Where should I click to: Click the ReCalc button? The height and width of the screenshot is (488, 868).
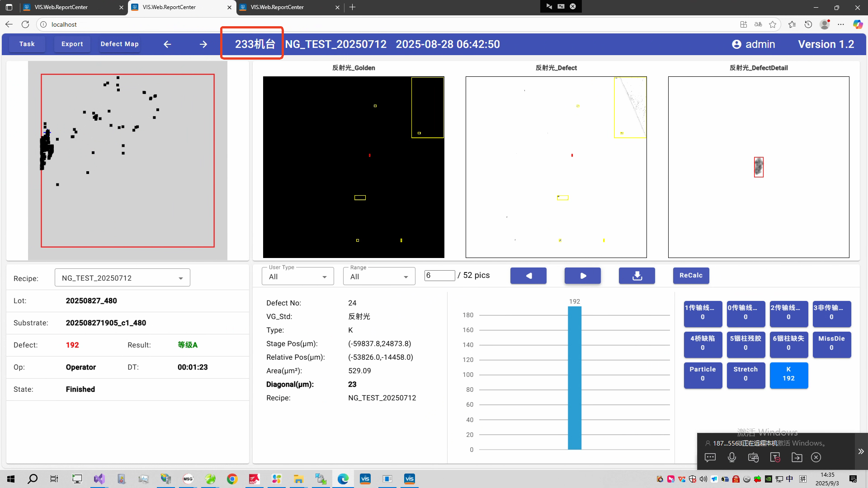click(x=691, y=276)
